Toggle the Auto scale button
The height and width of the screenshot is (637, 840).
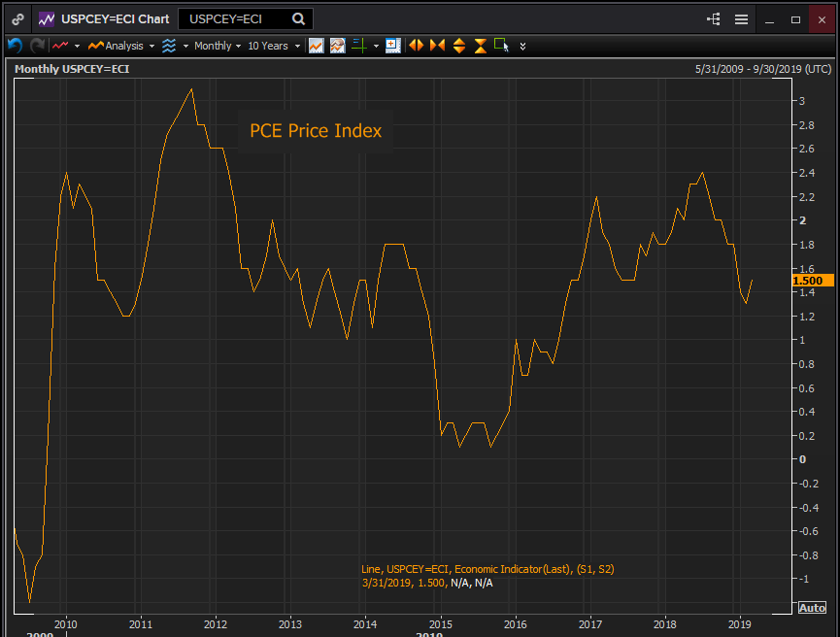(x=812, y=608)
